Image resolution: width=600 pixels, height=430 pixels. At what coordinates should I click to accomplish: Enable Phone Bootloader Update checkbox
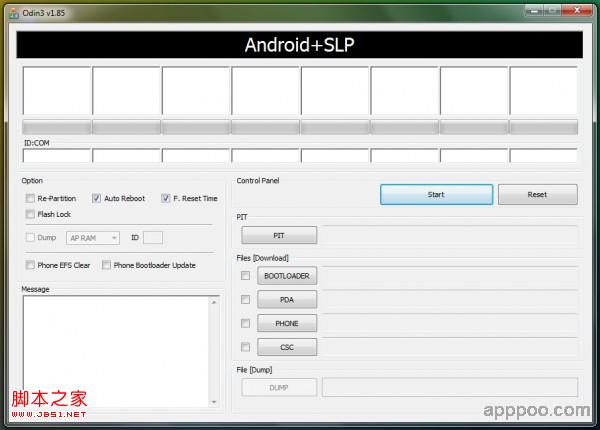click(106, 265)
